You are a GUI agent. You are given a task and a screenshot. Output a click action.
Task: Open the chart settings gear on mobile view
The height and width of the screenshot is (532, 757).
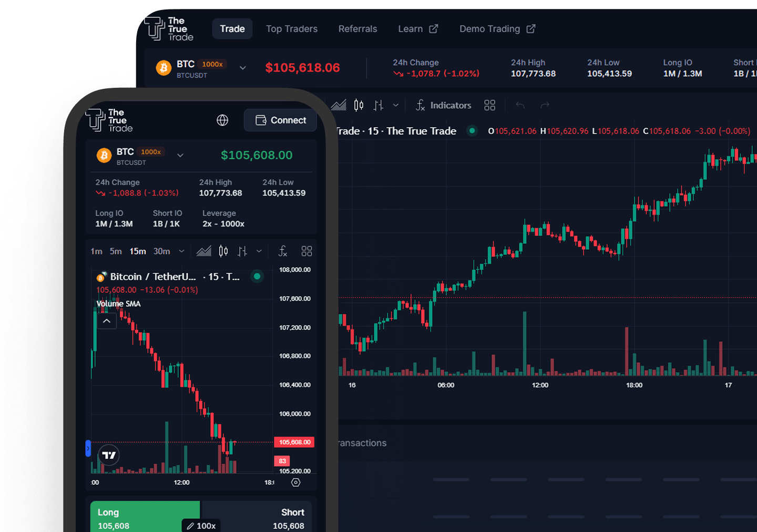coord(295,482)
